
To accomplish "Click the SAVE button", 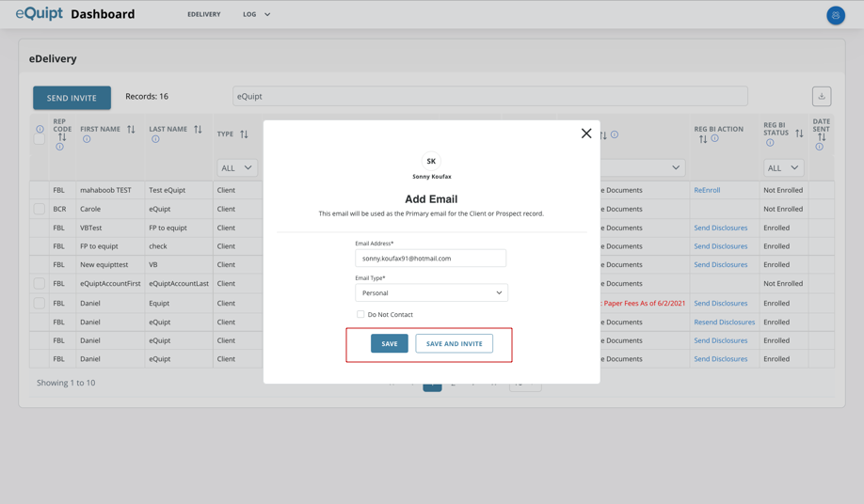I will point(389,343).
